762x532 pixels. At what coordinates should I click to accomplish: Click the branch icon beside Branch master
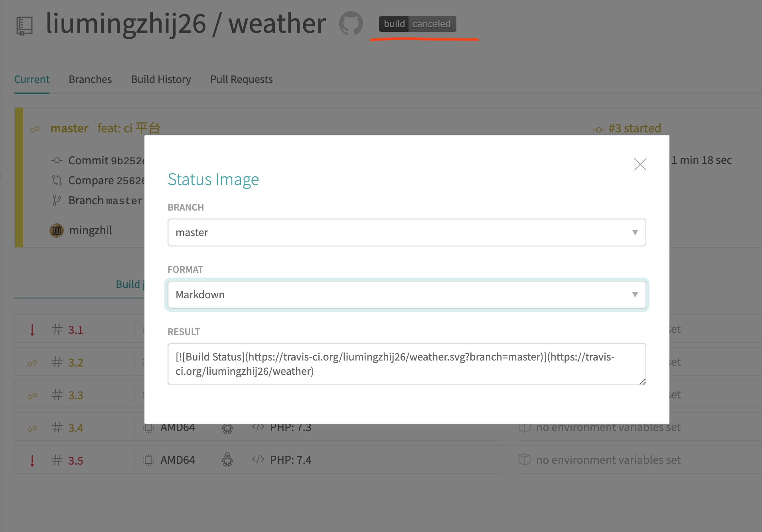(57, 200)
